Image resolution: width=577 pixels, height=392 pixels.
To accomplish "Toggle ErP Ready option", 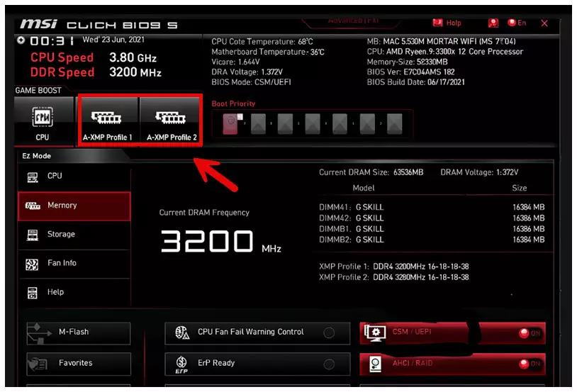I will (x=257, y=364).
